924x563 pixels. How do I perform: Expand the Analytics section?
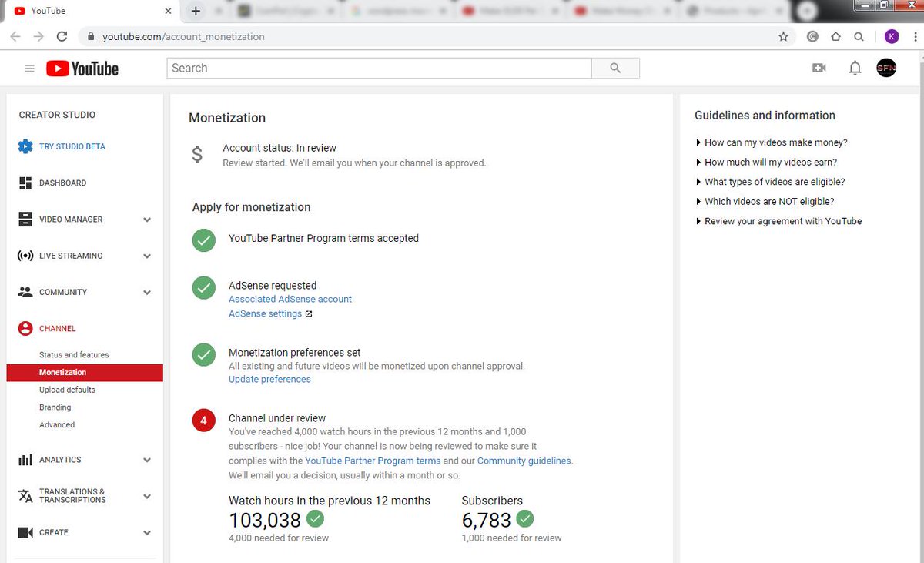147,460
